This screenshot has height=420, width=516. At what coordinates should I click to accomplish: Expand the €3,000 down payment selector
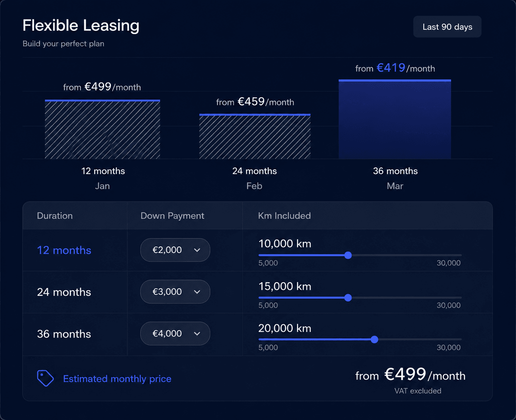click(x=175, y=292)
